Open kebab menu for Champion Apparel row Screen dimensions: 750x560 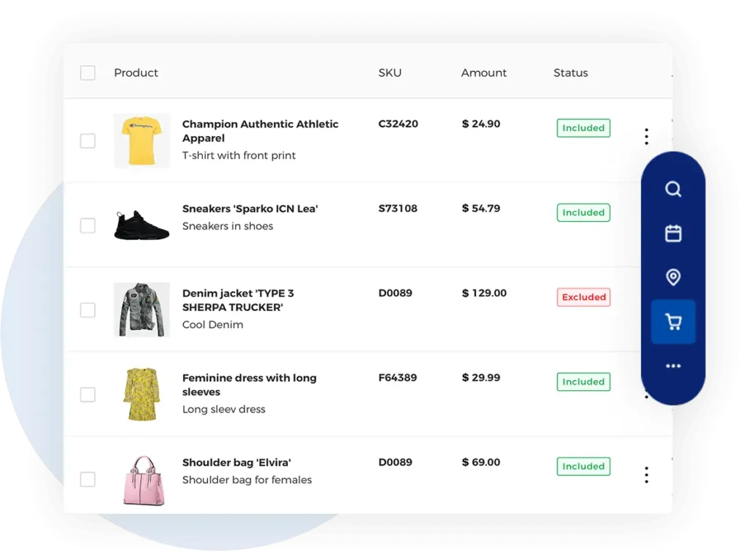pos(646,136)
